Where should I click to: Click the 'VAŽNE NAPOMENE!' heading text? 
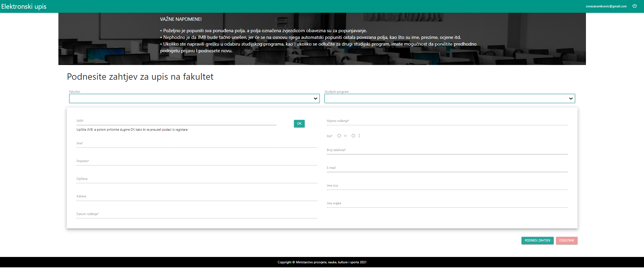(181, 19)
